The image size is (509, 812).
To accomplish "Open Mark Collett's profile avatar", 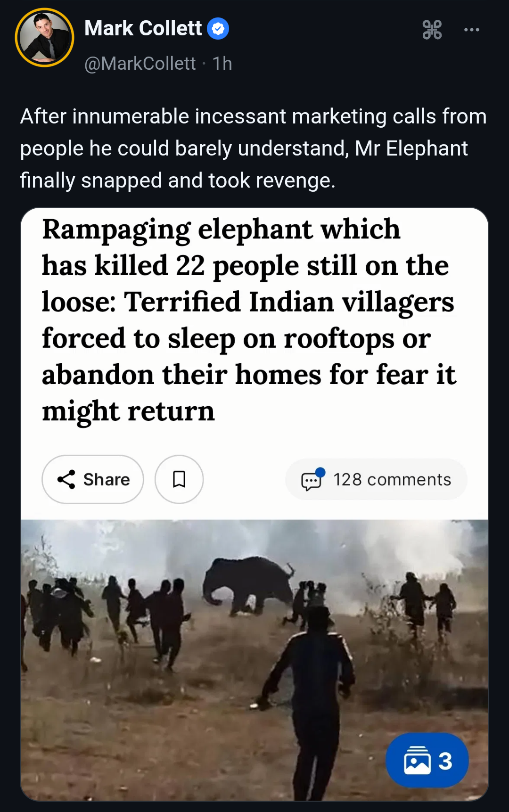I will click(45, 38).
